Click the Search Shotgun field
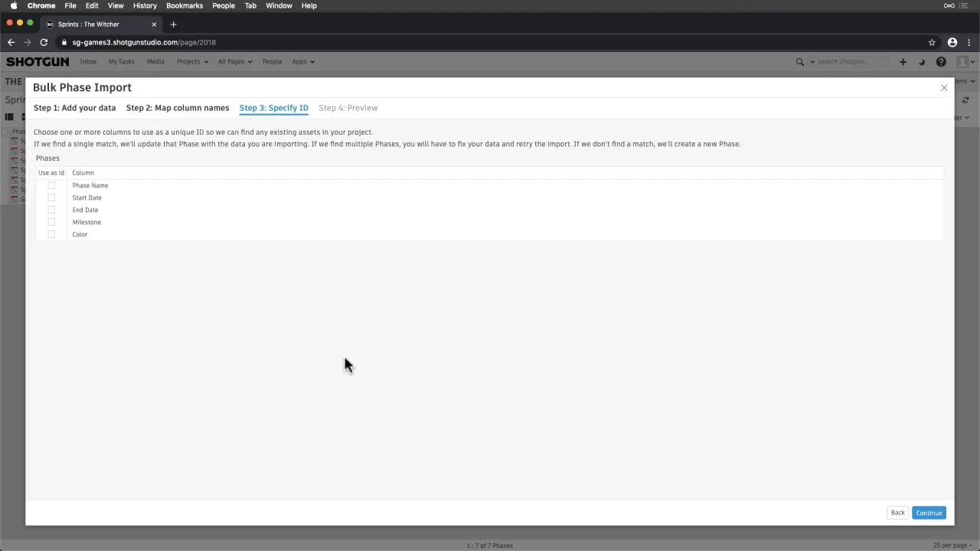Viewport: 980px width, 551px height. coord(851,62)
